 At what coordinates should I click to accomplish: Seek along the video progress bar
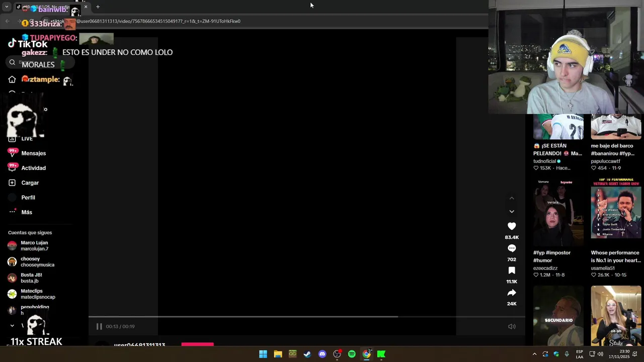coord(307,317)
